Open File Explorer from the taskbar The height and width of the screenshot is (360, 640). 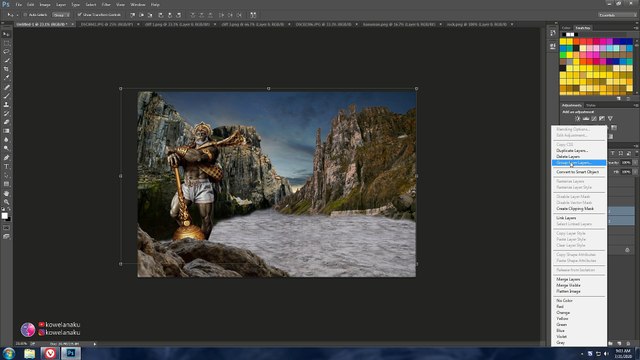point(29,353)
